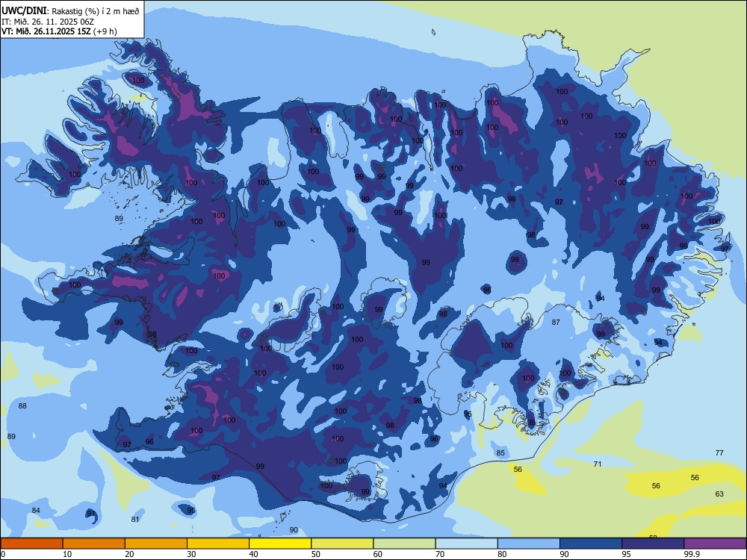
Task: Click the map humidity value '87'
Action: (x=556, y=323)
